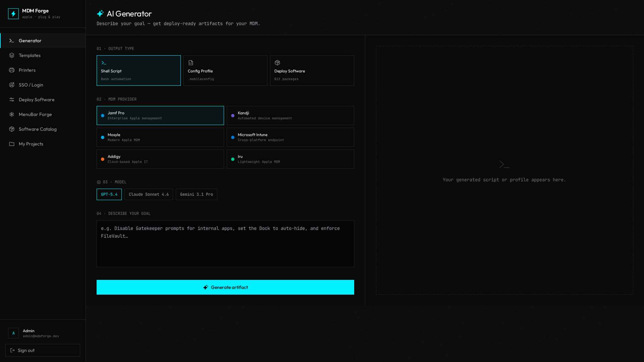Focus the Describe your goal text area
The image size is (644, 362).
tap(225, 244)
